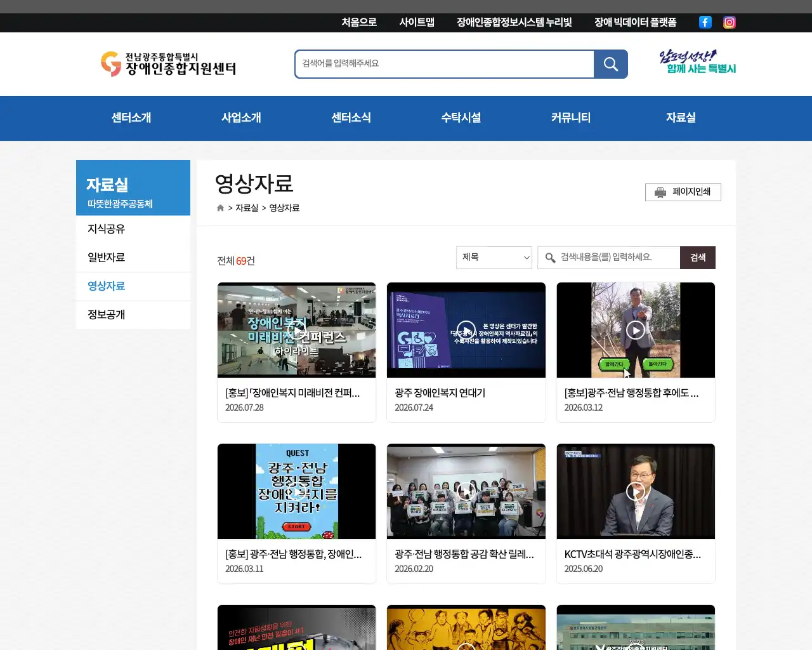Image resolution: width=812 pixels, height=650 pixels.
Task: Open the 2023 building exterior thumbnail
Action: 636,628
